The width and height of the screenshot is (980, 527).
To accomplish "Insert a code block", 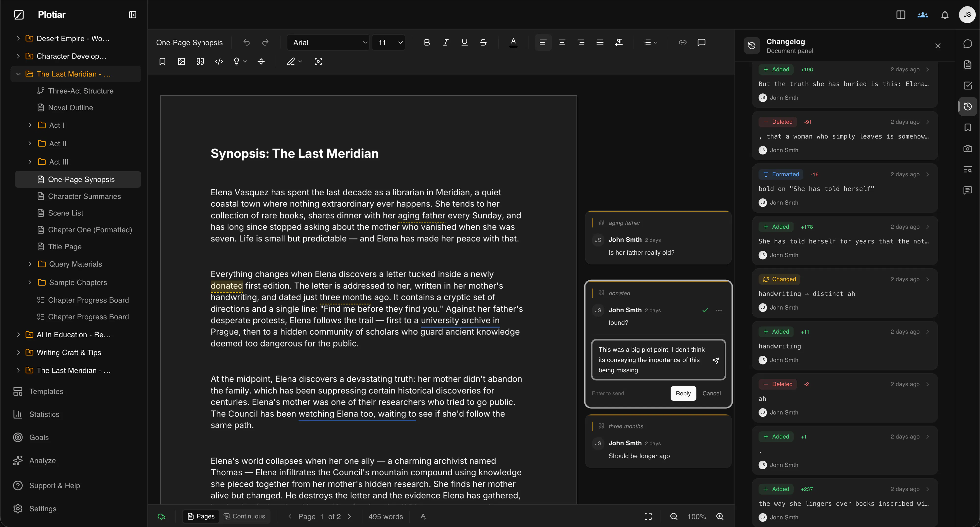I will pos(219,62).
